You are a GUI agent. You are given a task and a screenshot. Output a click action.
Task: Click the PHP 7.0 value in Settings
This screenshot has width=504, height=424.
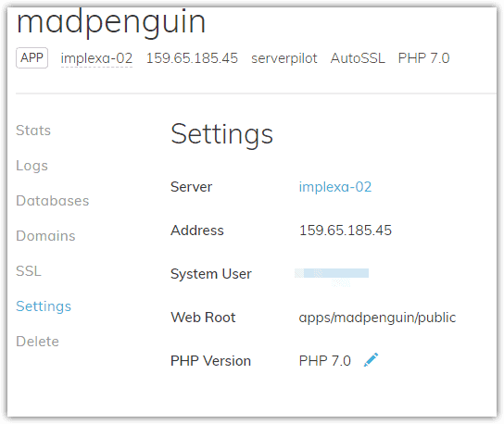pos(324,361)
